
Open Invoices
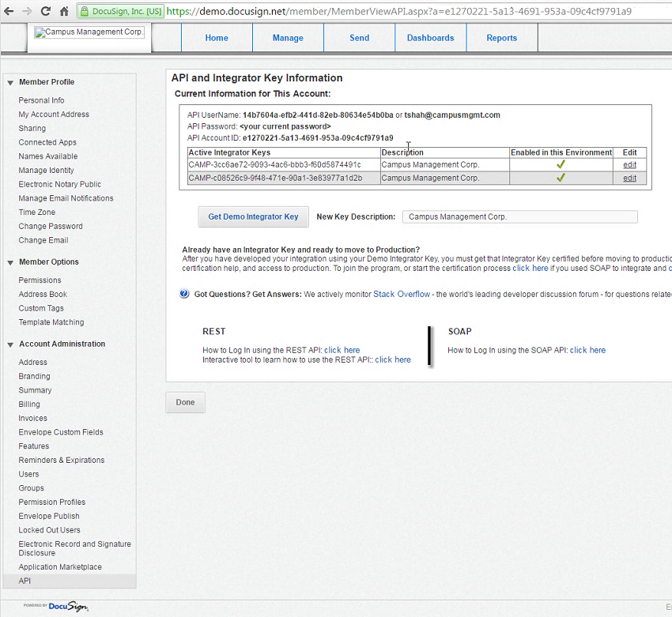coord(33,419)
